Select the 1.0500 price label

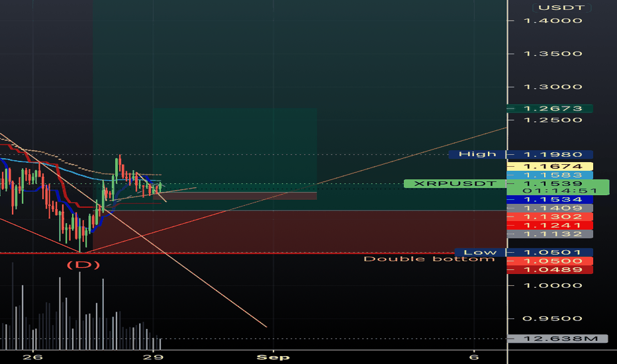coord(549,261)
